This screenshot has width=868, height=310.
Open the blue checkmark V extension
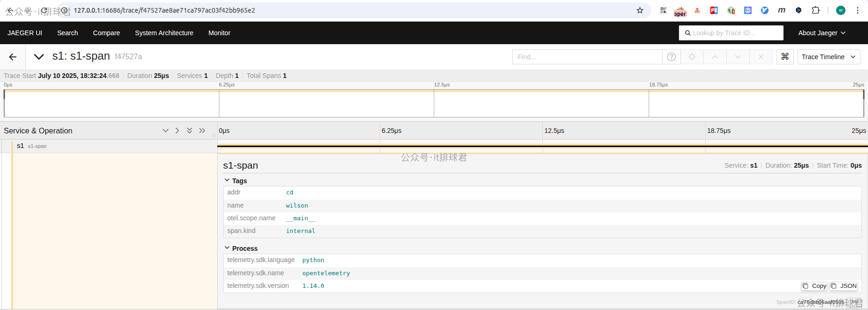click(x=765, y=10)
